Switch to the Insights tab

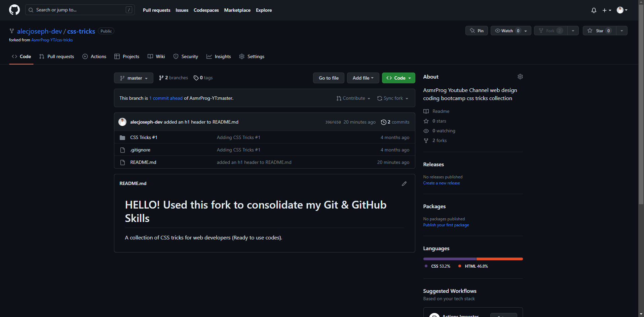pyautogui.click(x=219, y=56)
